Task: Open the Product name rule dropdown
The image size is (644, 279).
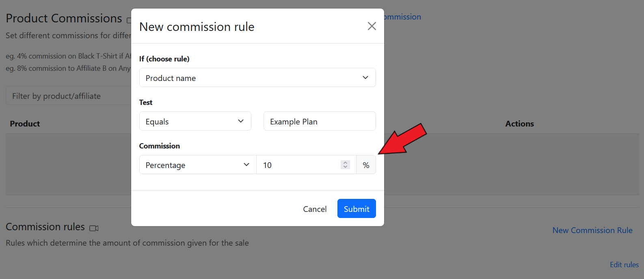Action: pos(257,78)
